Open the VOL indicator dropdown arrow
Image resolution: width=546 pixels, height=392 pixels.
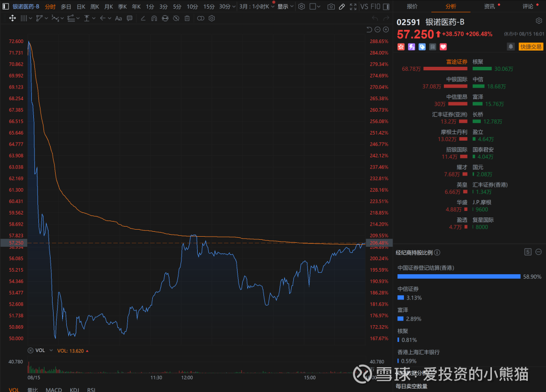(51, 351)
